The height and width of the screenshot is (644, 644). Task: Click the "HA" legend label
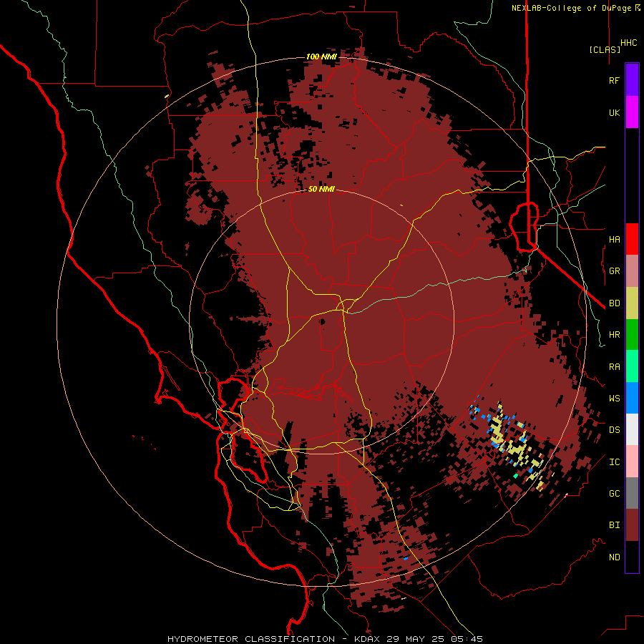[x=614, y=239]
